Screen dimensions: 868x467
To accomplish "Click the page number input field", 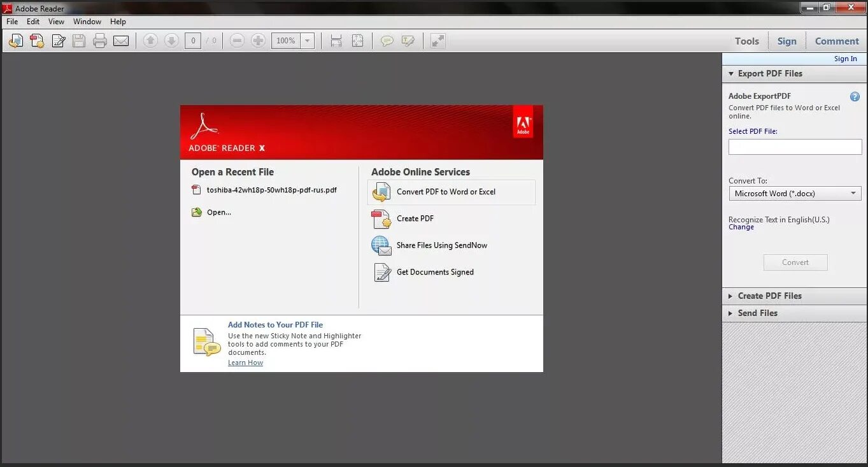I will pyautogui.click(x=193, y=41).
